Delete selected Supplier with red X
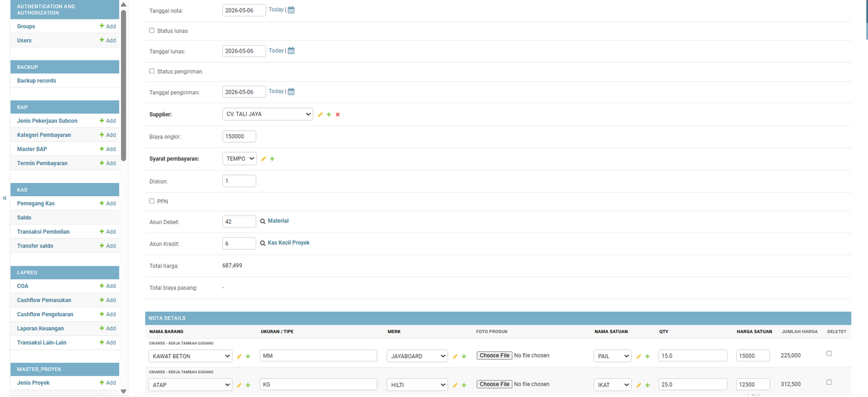Screen dimensions: 868x397 (x=337, y=115)
